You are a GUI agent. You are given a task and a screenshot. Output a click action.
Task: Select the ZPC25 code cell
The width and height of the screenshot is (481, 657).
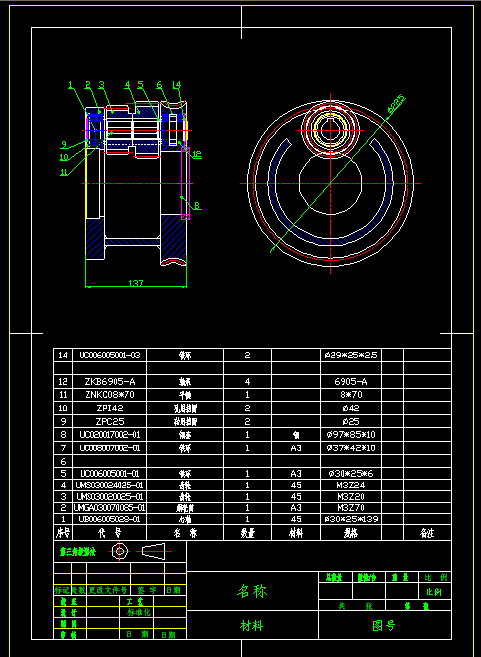coord(110,421)
